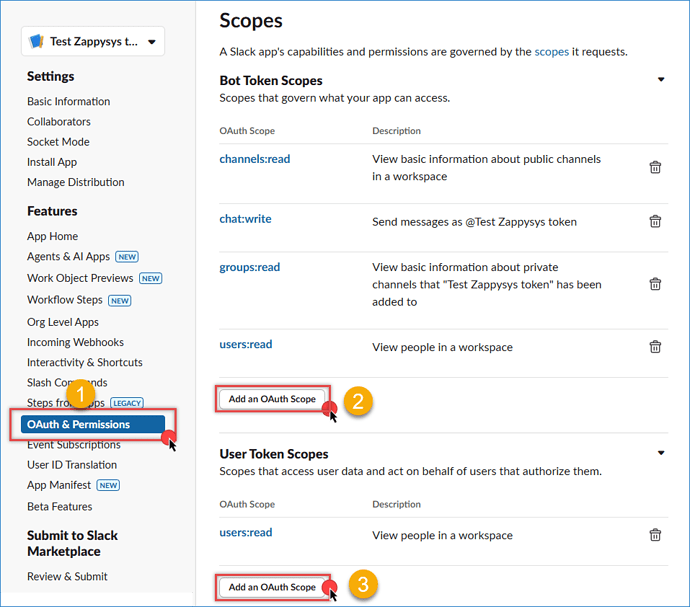Open Incoming Webhooks
The height and width of the screenshot is (607, 690).
75,342
